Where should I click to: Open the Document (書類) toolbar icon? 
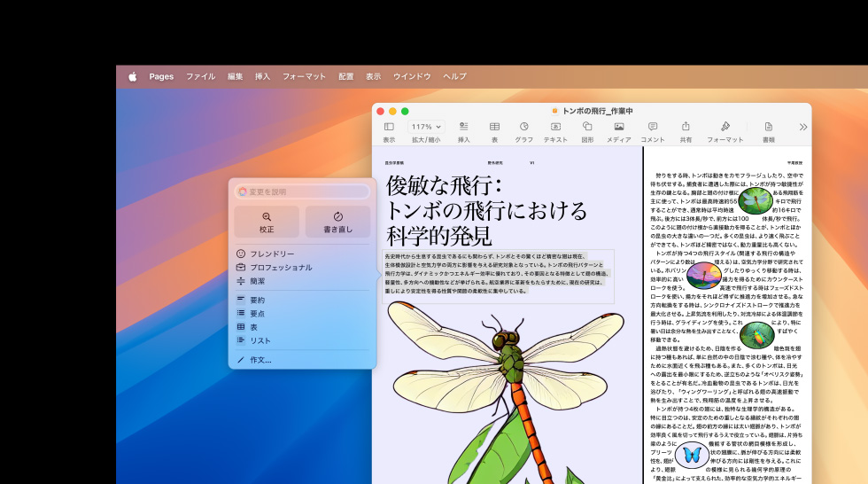click(x=768, y=128)
